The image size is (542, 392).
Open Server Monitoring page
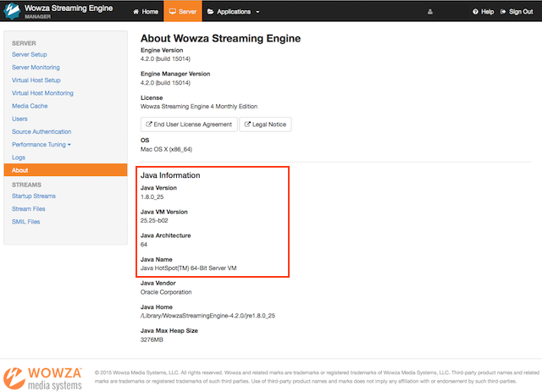click(x=36, y=67)
